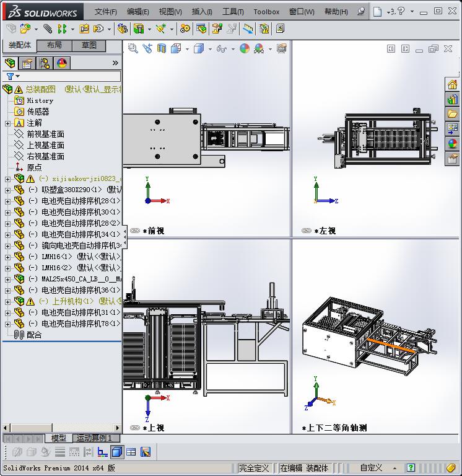Click the Edit Appearance color ball icon
This screenshot has width=462, height=476.
click(x=245, y=48)
